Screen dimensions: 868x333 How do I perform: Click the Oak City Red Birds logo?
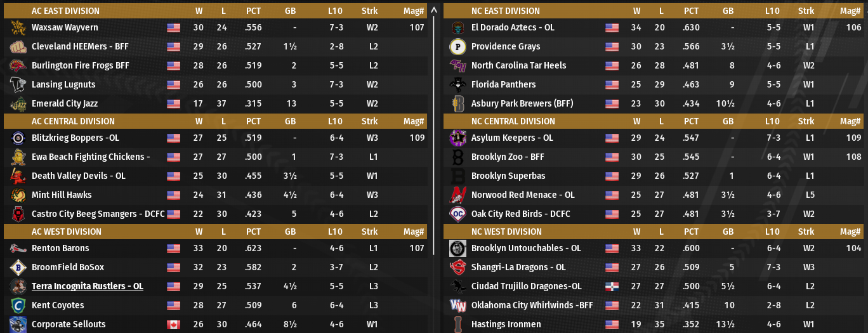click(457, 214)
